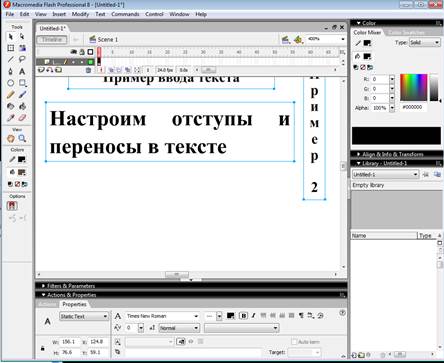Click Delete Layer trash icon
The image size is (444, 363).
[x=88, y=70]
